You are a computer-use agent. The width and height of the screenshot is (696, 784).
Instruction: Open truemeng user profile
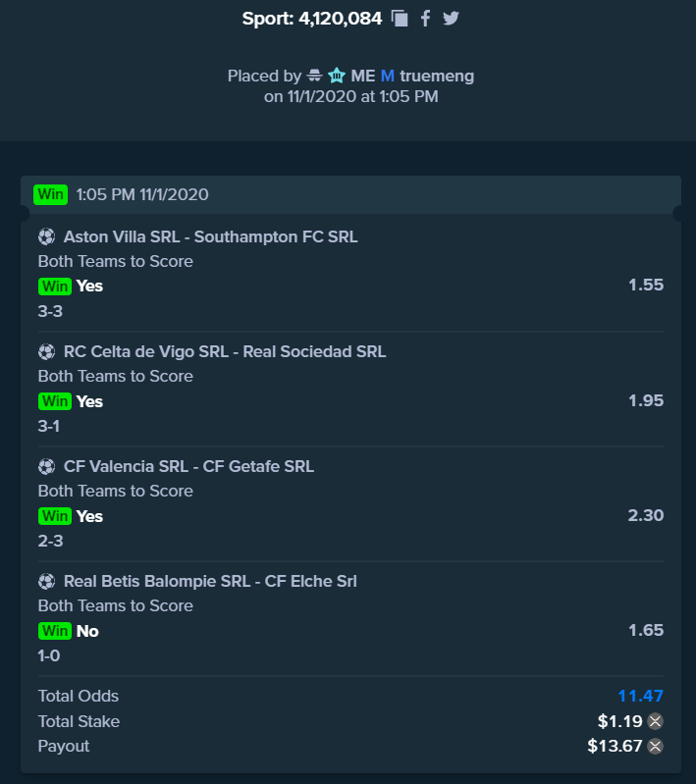[x=437, y=76]
